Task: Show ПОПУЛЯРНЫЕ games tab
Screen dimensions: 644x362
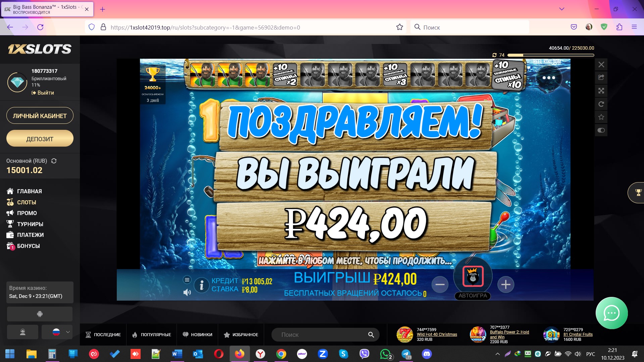Action: tap(152, 335)
